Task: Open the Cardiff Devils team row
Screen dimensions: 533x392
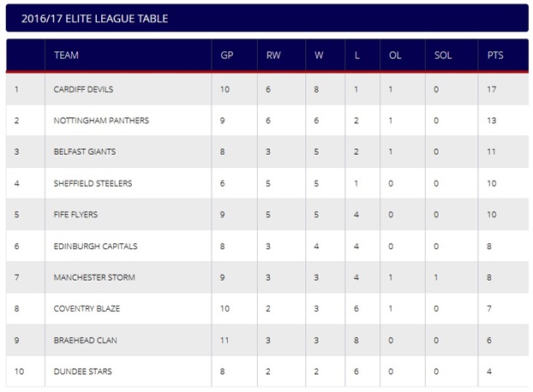Action: 267,89
